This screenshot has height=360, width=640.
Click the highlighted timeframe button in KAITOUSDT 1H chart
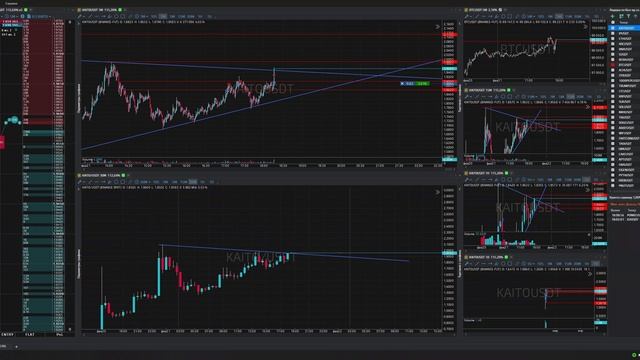coord(587,180)
